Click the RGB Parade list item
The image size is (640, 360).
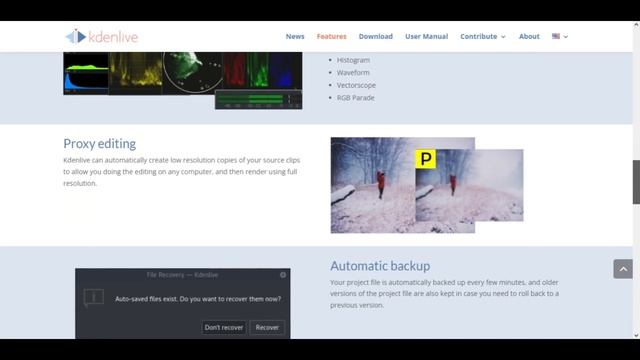point(356,98)
